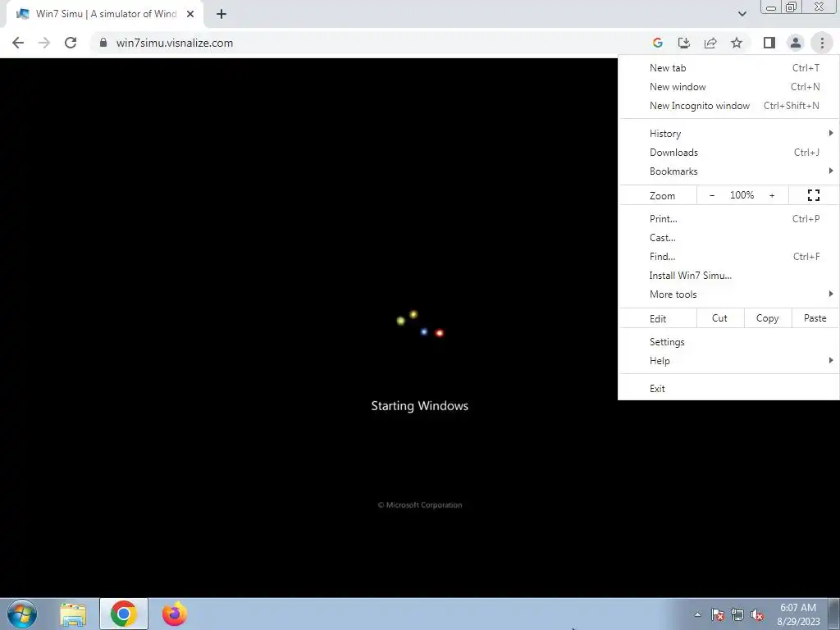Click the Copy button in Edit row
Image resolution: width=840 pixels, height=630 pixels.
point(767,318)
